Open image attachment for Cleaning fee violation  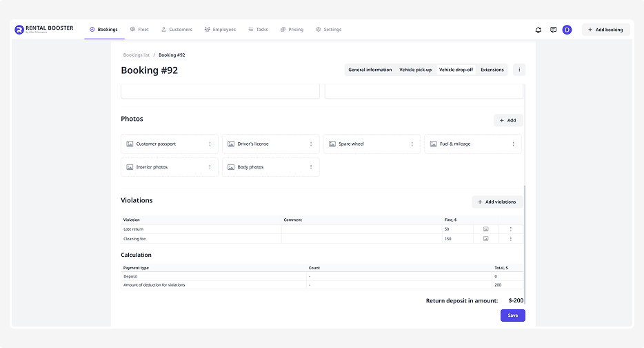(485, 239)
